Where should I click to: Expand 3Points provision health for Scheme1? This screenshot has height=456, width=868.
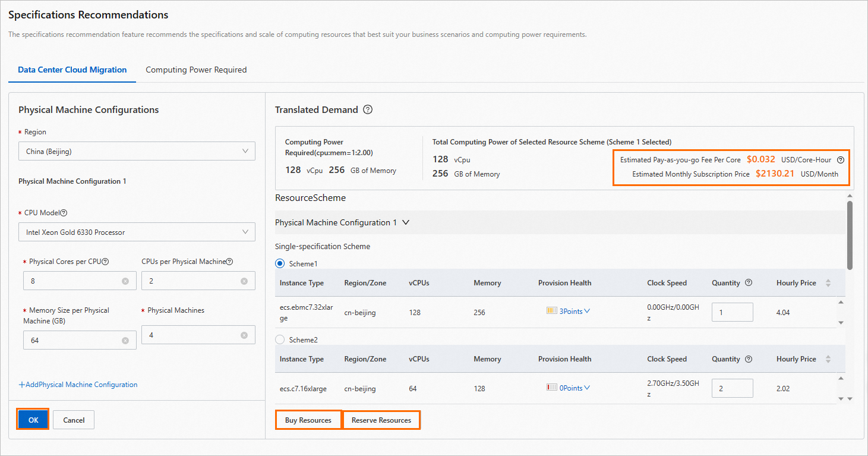(569, 312)
